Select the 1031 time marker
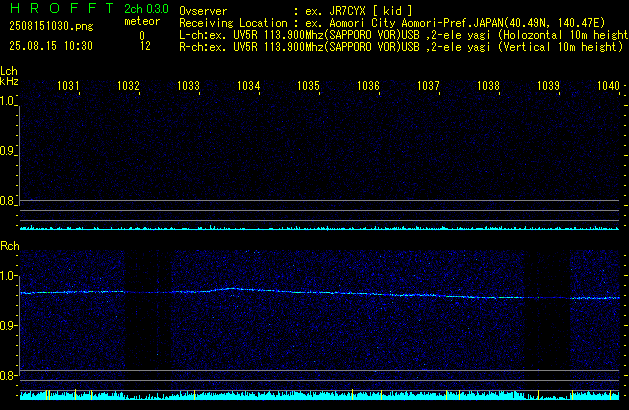Viewport: 629px width, 410px height. 68,86
